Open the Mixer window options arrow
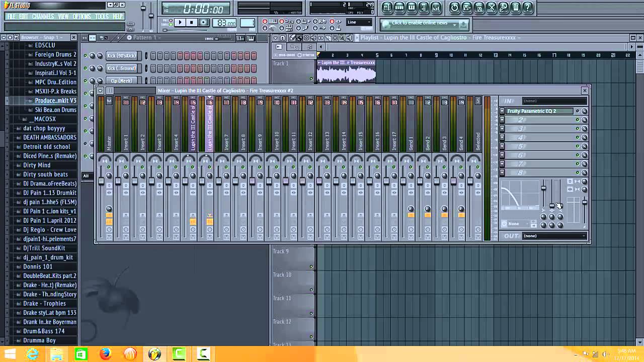The width and height of the screenshot is (644, 362). (100, 90)
